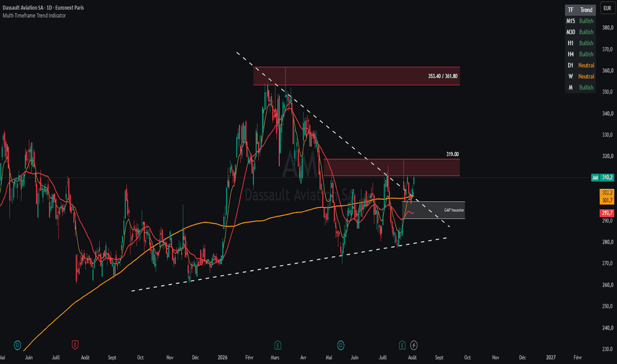Click the Bullish value in the M15 row
This screenshot has width=617, height=364.
pos(586,21)
